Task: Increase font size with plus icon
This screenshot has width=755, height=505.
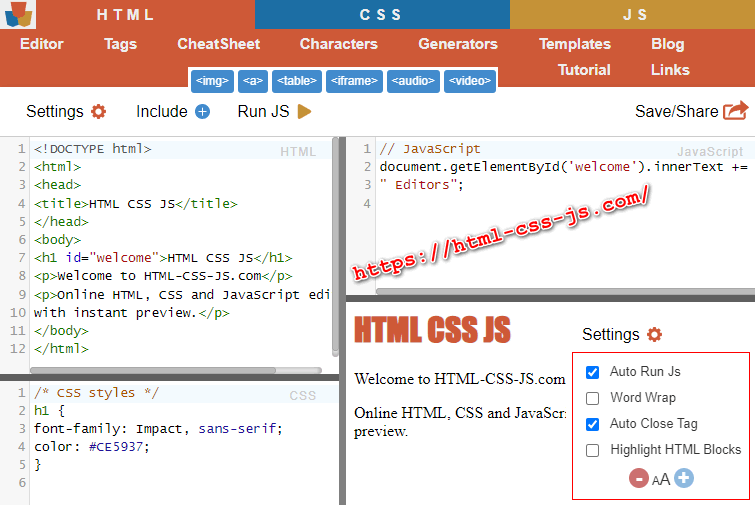Action: click(684, 479)
